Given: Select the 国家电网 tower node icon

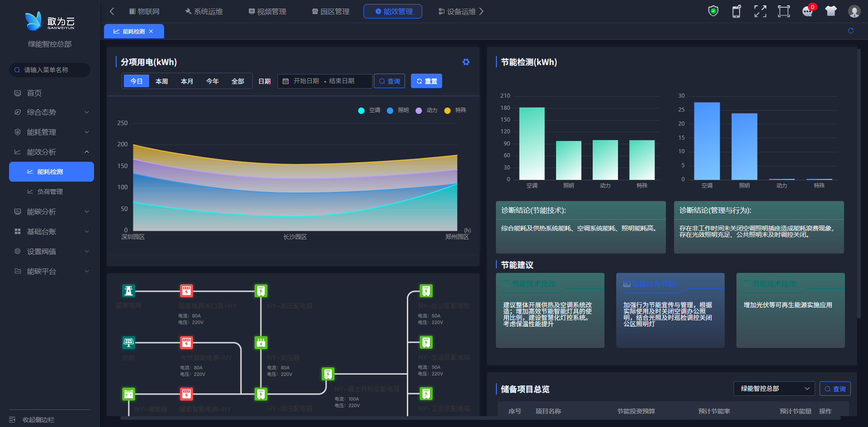Looking at the screenshot, I should 129,291.
